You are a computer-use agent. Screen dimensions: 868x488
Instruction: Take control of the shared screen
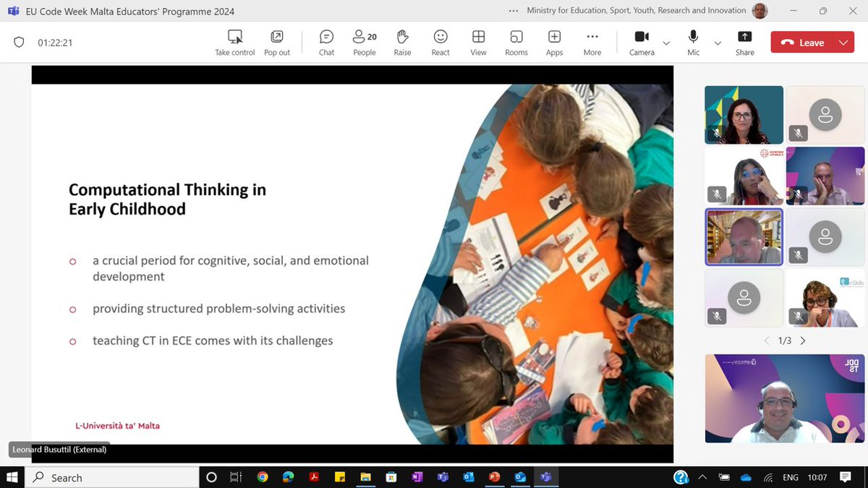234,42
